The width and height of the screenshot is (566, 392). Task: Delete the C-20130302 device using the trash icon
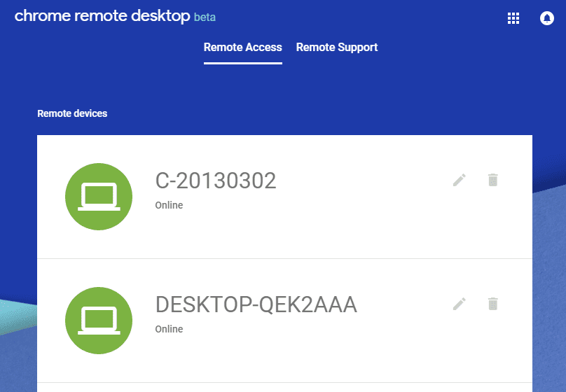pos(493,180)
